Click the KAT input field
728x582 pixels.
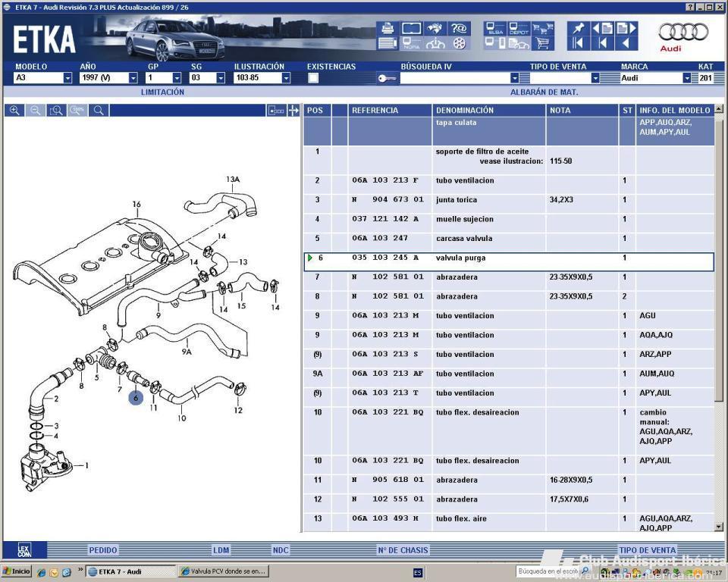[706, 78]
